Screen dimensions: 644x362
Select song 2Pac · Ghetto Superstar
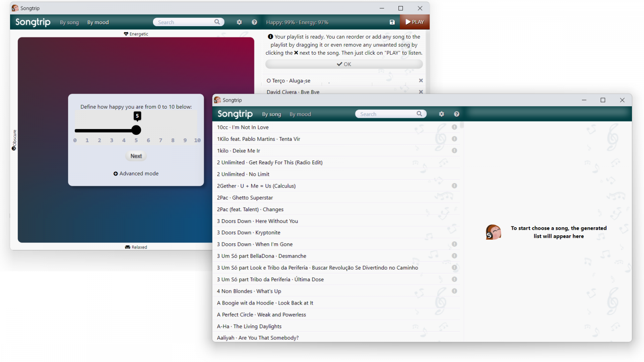click(336, 197)
